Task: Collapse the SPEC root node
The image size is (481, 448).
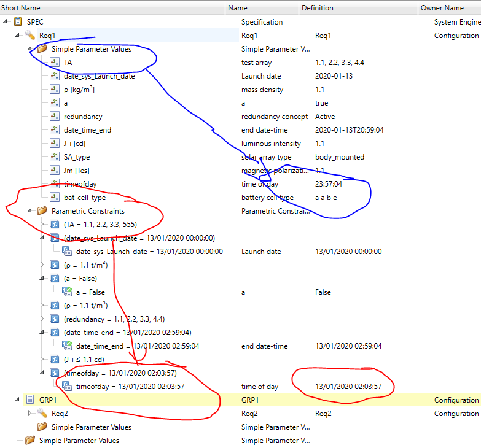Action: point(5,21)
